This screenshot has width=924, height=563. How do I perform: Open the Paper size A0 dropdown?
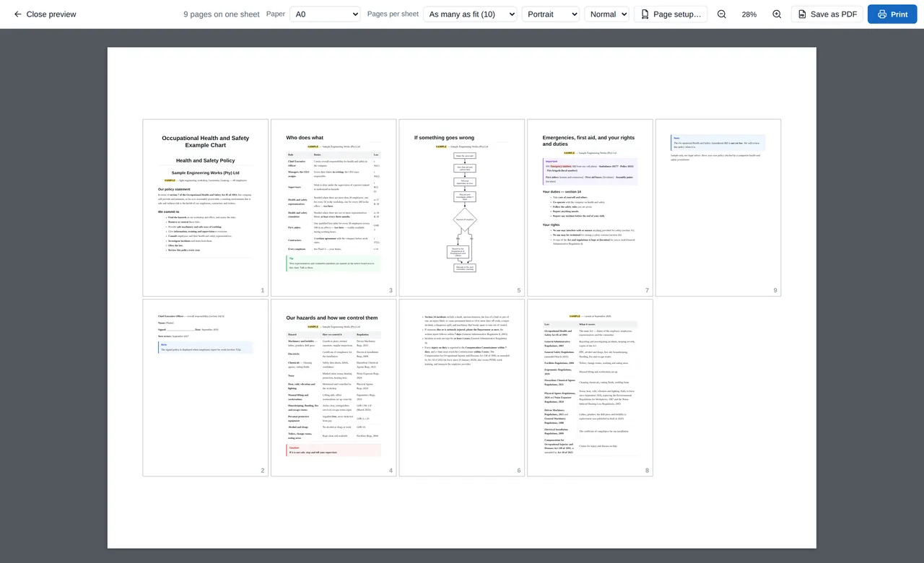(x=325, y=14)
